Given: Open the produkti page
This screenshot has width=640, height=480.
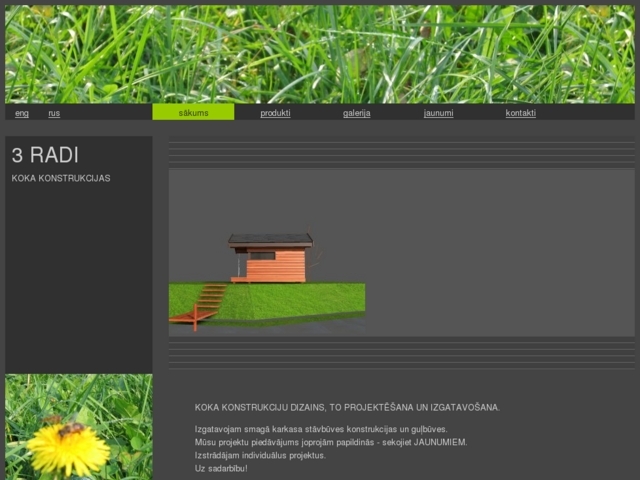Looking at the screenshot, I should (x=275, y=113).
